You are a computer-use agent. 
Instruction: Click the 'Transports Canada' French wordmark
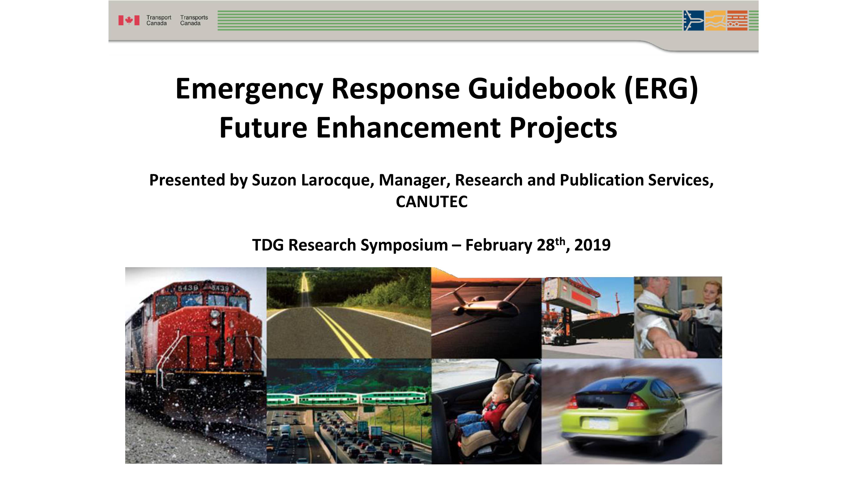click(194, 21)
